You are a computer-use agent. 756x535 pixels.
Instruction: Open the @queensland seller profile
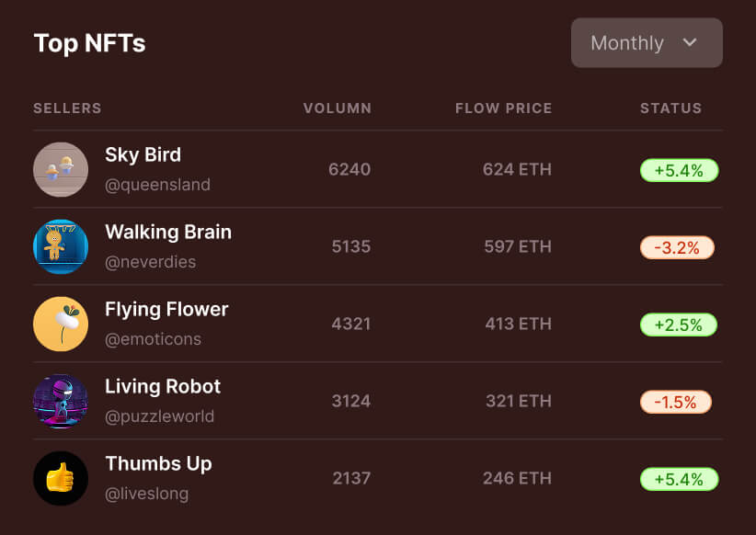(x=157, y=185)
